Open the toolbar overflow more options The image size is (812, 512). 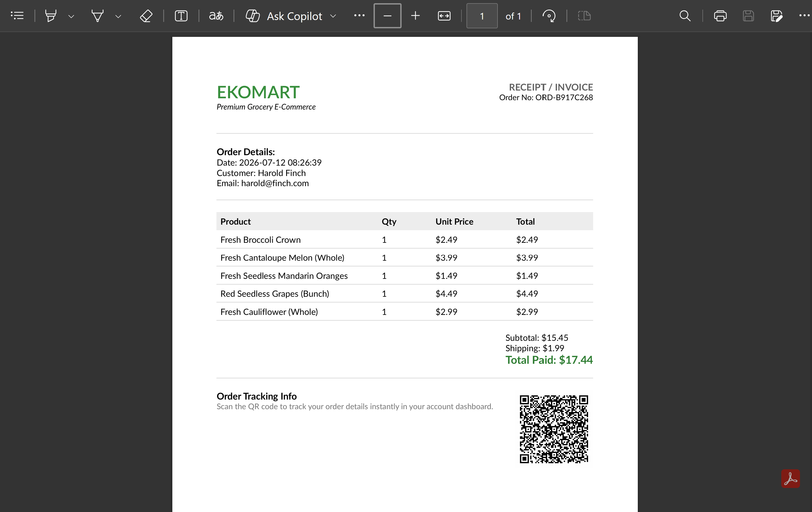click(x=359, y=15)
